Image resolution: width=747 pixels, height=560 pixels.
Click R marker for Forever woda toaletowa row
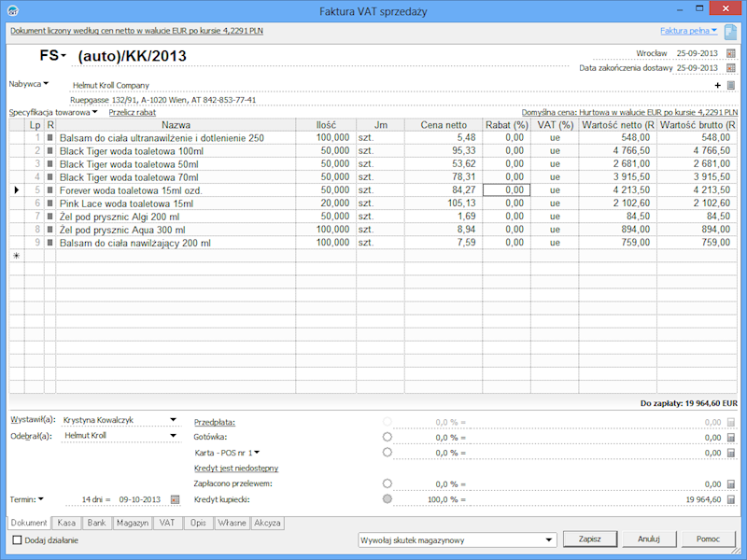(x=50, y=190)
